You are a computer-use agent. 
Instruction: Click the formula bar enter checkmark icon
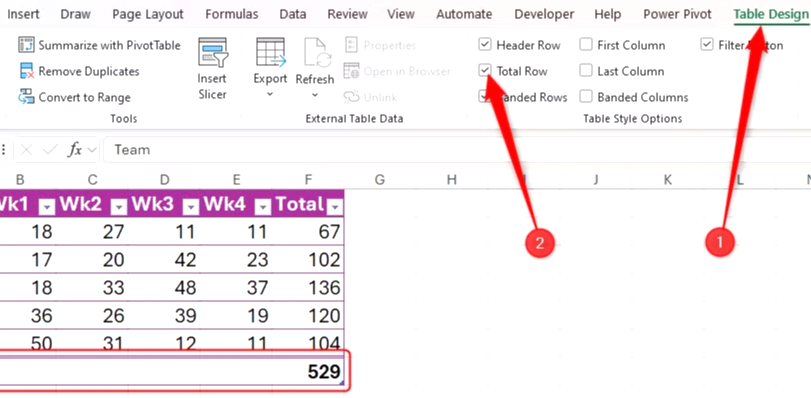(50, 150)
